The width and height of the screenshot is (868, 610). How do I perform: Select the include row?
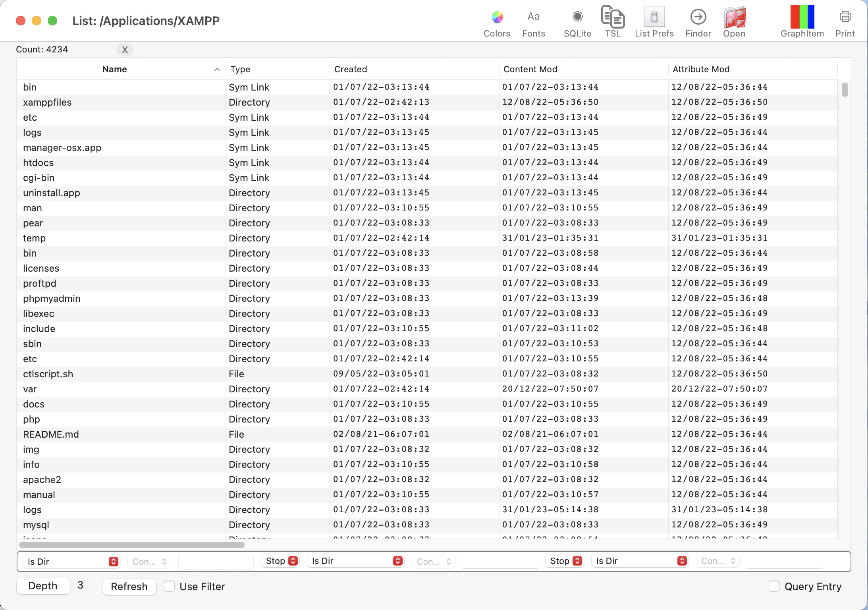(427, 329)
